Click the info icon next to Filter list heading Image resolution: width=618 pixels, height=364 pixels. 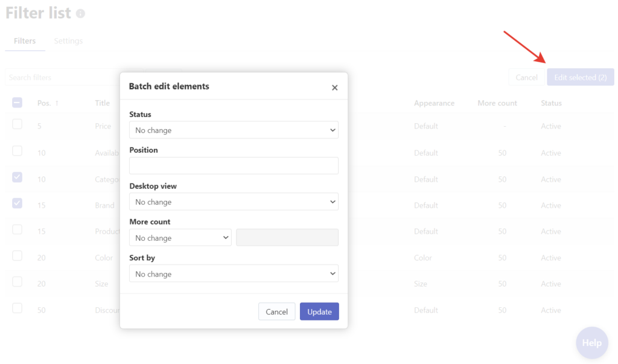point(81,12)
